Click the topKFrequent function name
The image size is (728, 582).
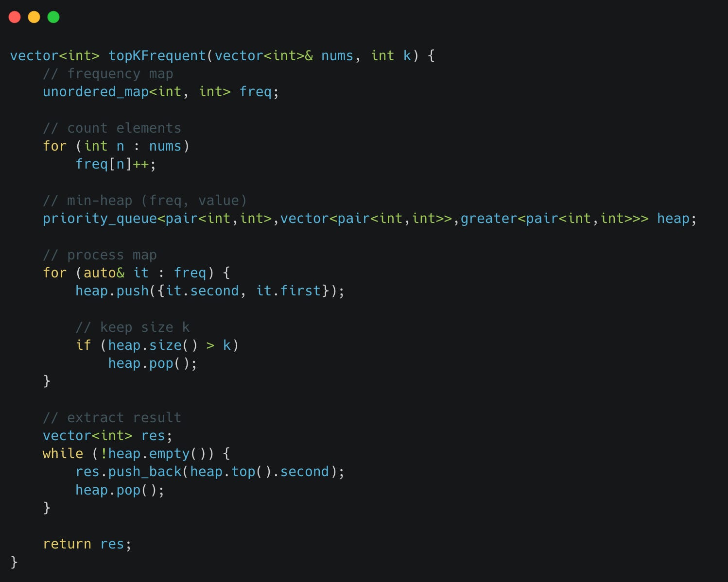tap(157, 56)
